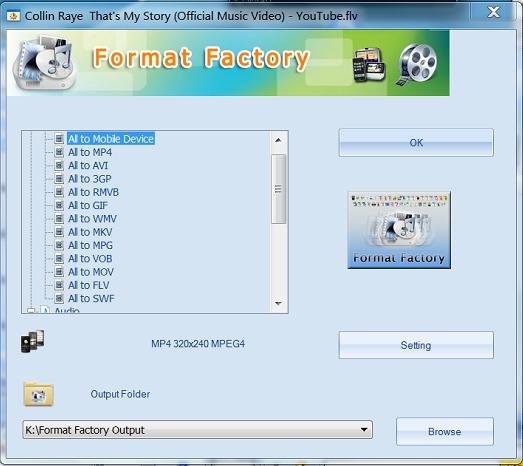
Task: Select All to MKV
Action: 90,232
